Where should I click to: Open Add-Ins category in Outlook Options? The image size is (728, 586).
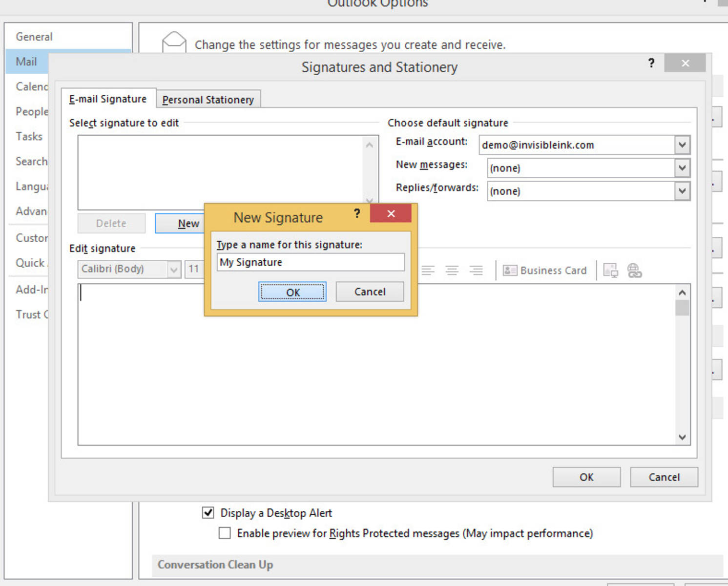pos(31,290)
